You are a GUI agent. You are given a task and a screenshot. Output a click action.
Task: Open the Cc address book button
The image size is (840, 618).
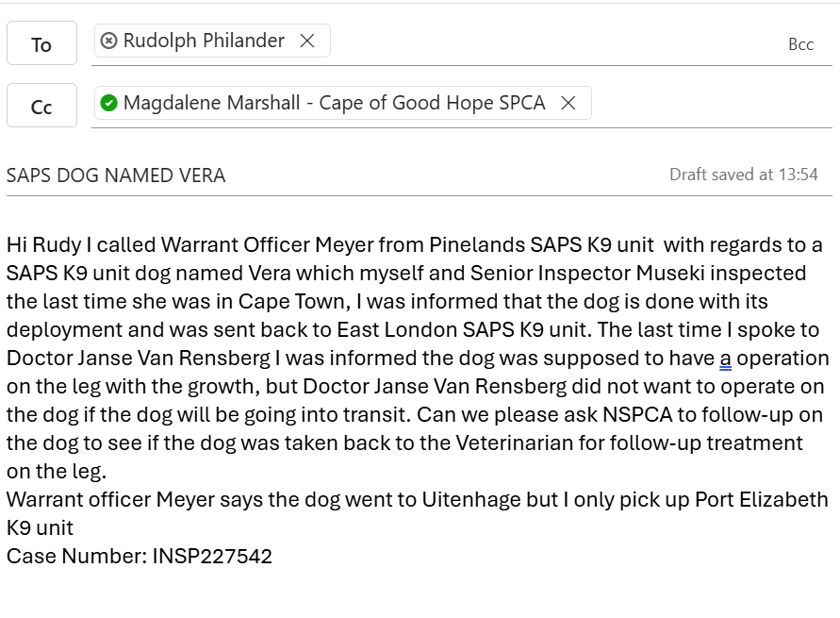[x=41, y=106]
